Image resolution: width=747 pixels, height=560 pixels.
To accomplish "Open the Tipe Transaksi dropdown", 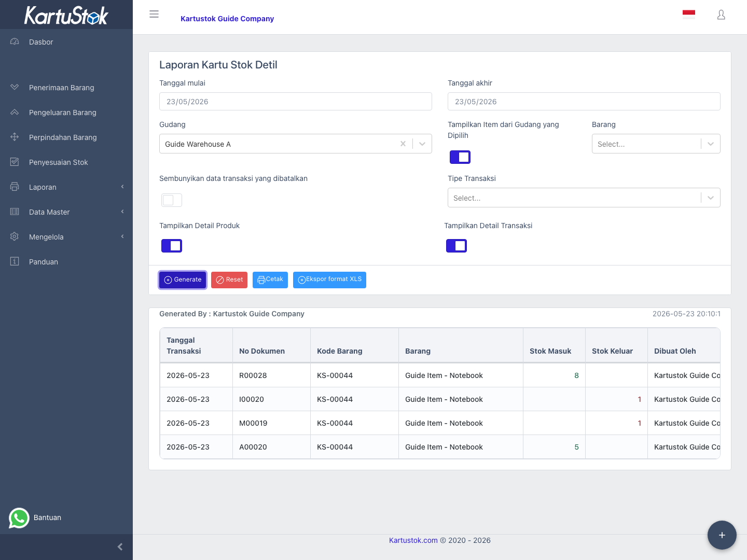I will click(x=584, y=198).
